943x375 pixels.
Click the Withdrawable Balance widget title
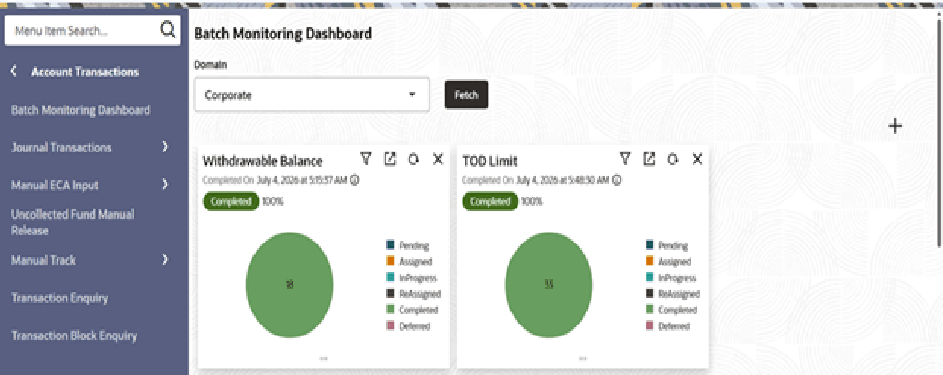pyautogui.click(x=262, y=161)
